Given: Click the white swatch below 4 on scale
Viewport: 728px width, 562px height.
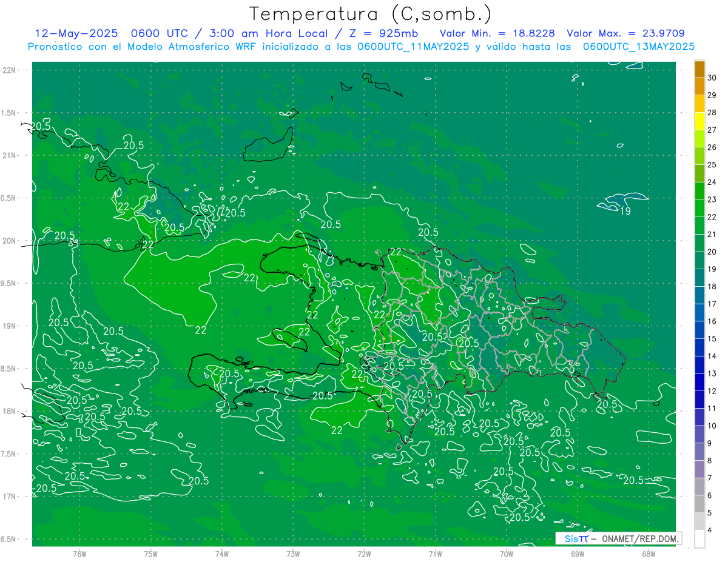Looking at the screenshot, I should [699, 539].
